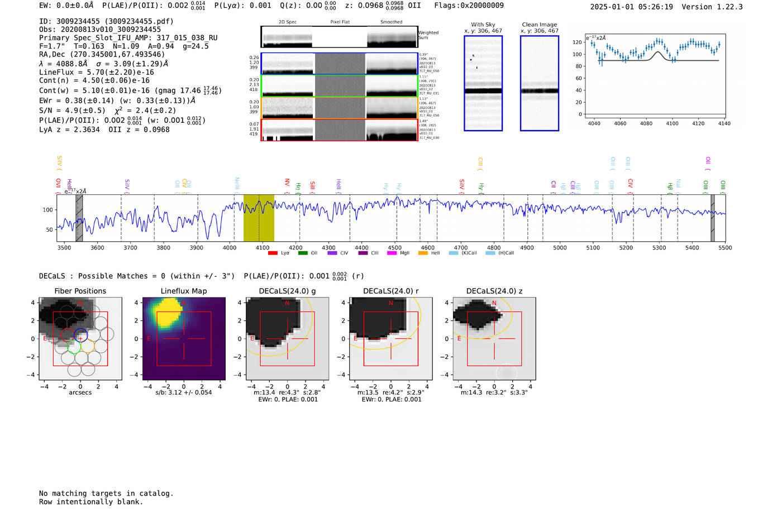Screen dimensions: 782x532
Task: Click the 'Smoothed' column header
Action: (x=391, y=22)
